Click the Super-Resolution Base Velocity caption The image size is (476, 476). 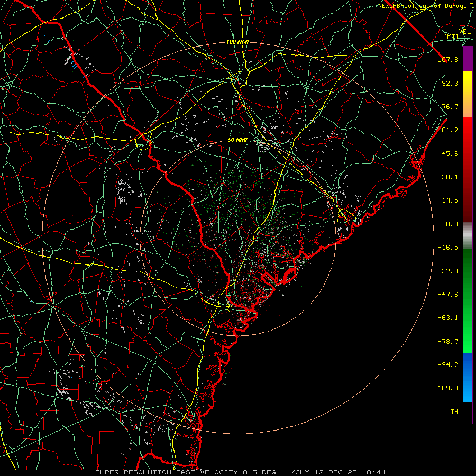coord(241,472)
